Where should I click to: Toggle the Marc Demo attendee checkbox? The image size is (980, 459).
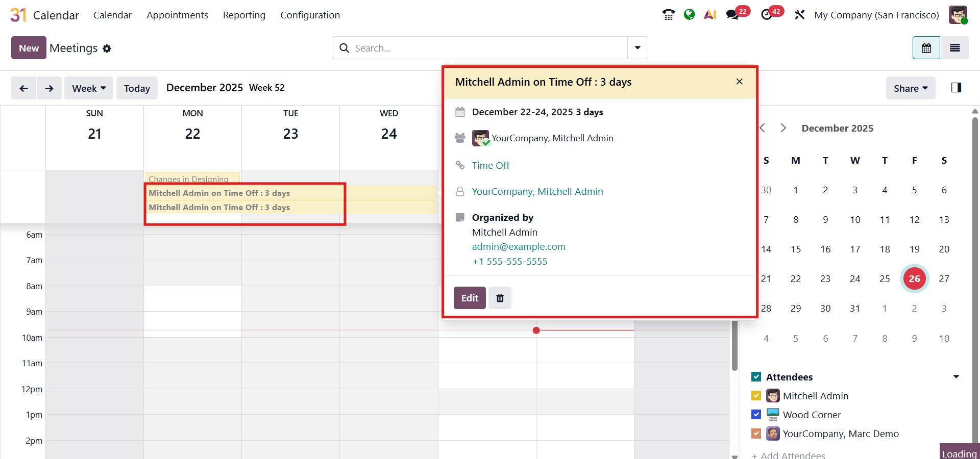coord(756,433)
